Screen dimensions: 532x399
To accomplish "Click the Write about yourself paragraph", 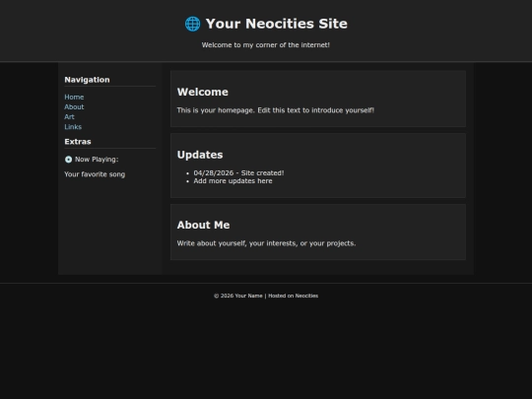I will [x=266, y=243].
